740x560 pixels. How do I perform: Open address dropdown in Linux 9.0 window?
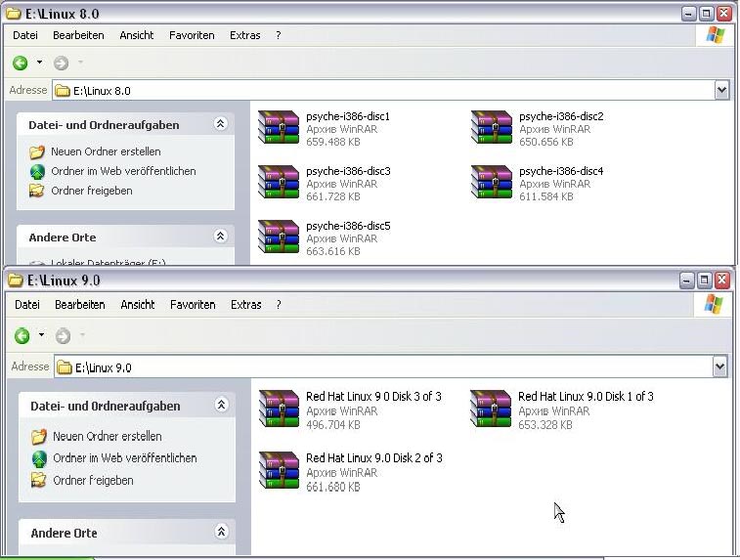[x=719, y=366]
